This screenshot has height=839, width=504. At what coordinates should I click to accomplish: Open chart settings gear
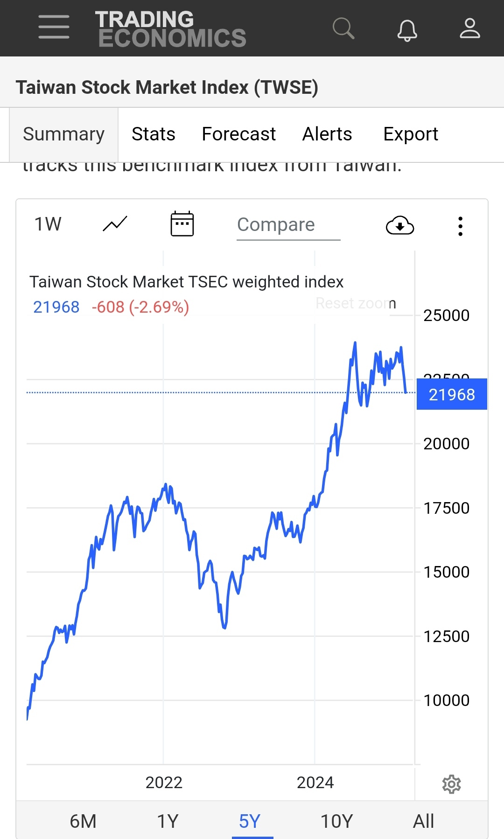point(451,784)
